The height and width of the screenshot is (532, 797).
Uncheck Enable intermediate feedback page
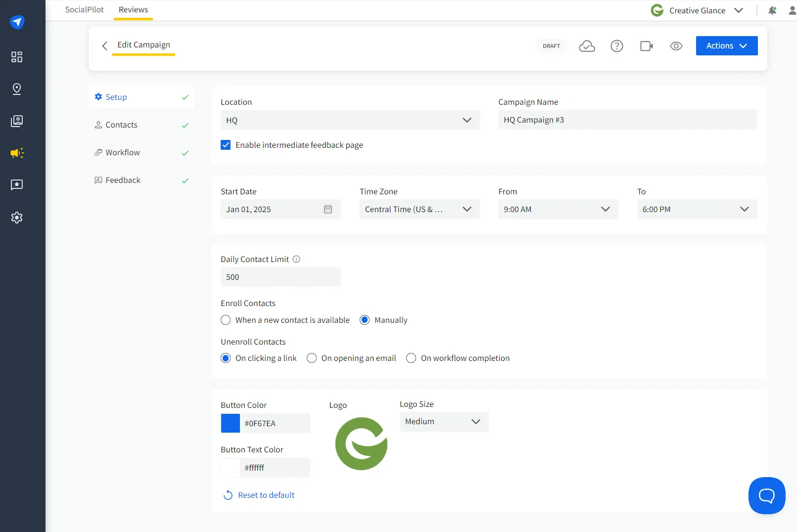226,145
